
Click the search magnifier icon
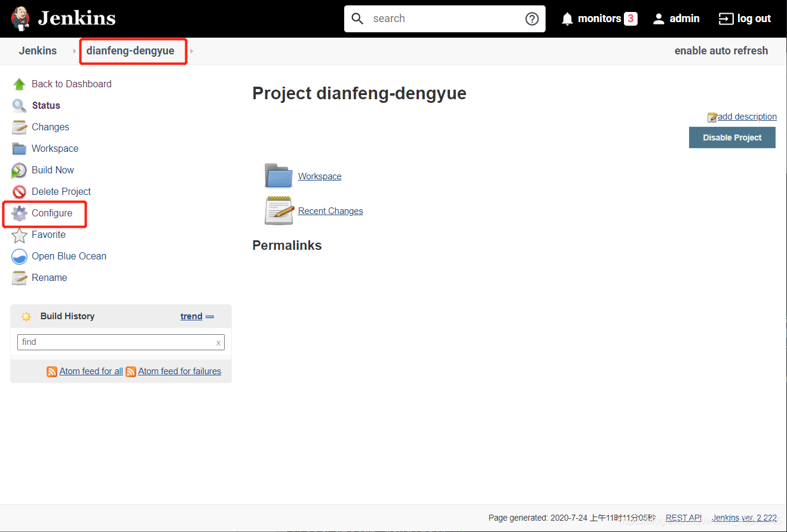tap(357, 19)
